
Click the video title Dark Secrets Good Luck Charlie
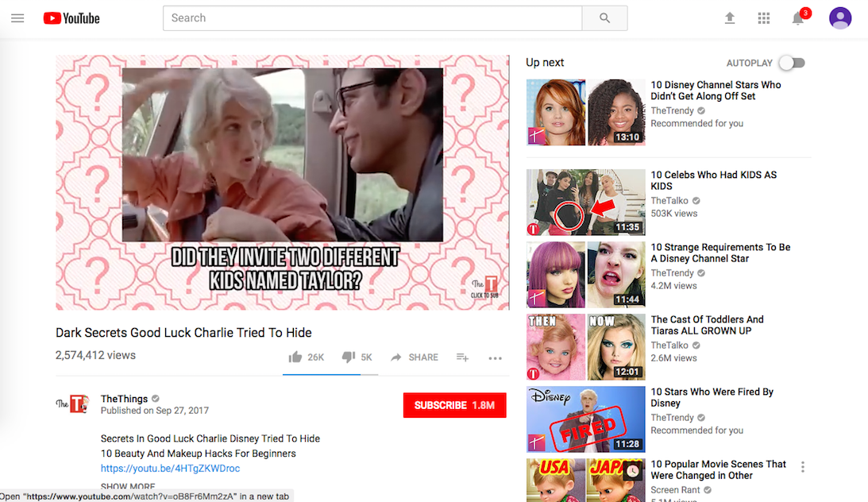(183, 333)
